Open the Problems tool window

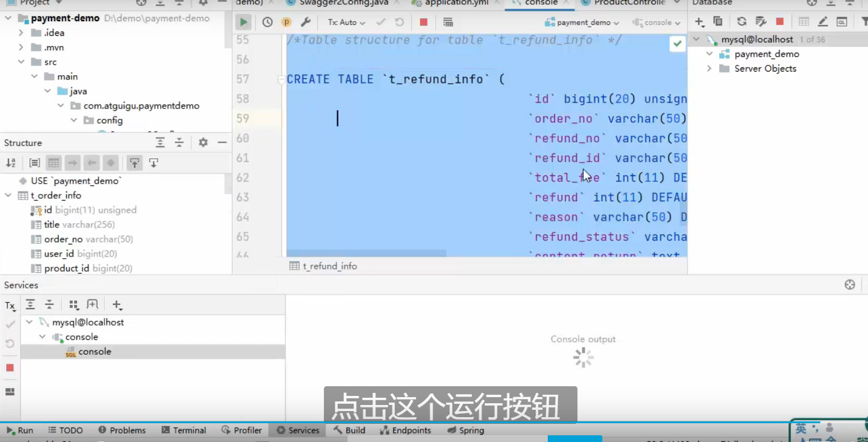point(122,430)
